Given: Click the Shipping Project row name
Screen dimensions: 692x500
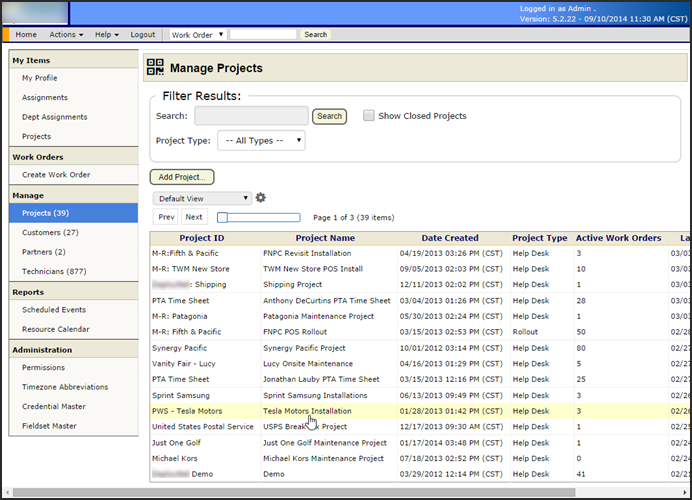Looking at the screenshot, I should tap(293, 285).
